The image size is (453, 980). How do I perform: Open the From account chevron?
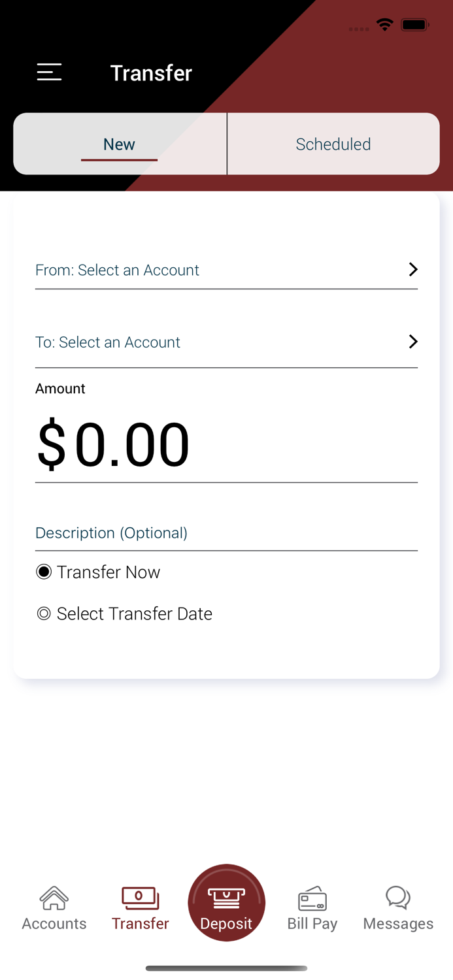point(412,269)
